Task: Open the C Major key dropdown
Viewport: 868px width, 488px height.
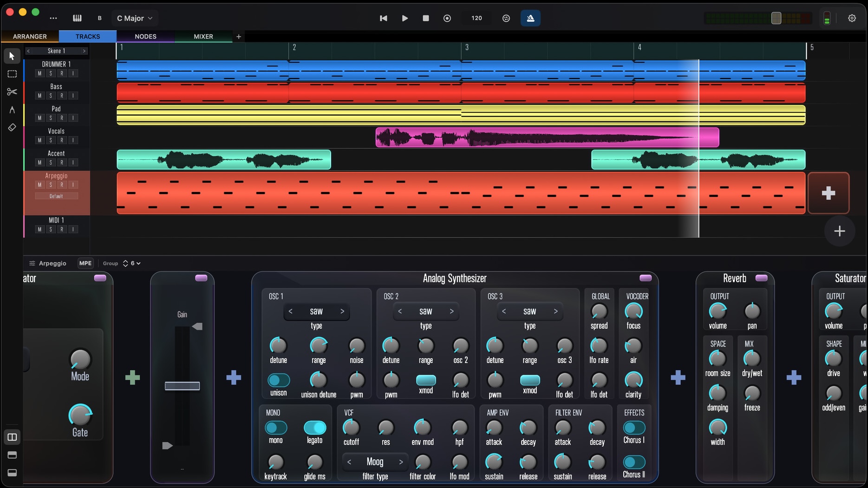Action: pyautogui.click(x=135, y=18)
